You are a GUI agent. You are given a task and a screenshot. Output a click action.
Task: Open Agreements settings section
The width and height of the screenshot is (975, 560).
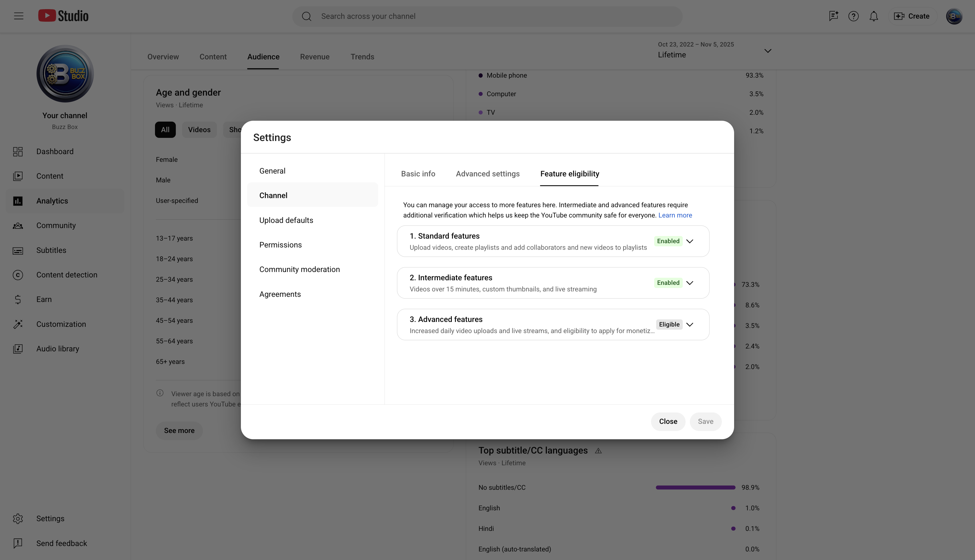312,294
